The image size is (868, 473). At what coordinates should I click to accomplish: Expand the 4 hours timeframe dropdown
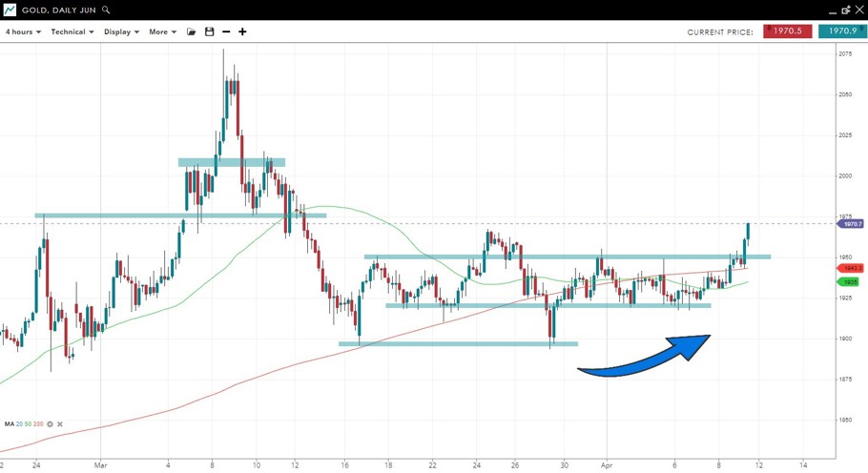tap(23, 31)
